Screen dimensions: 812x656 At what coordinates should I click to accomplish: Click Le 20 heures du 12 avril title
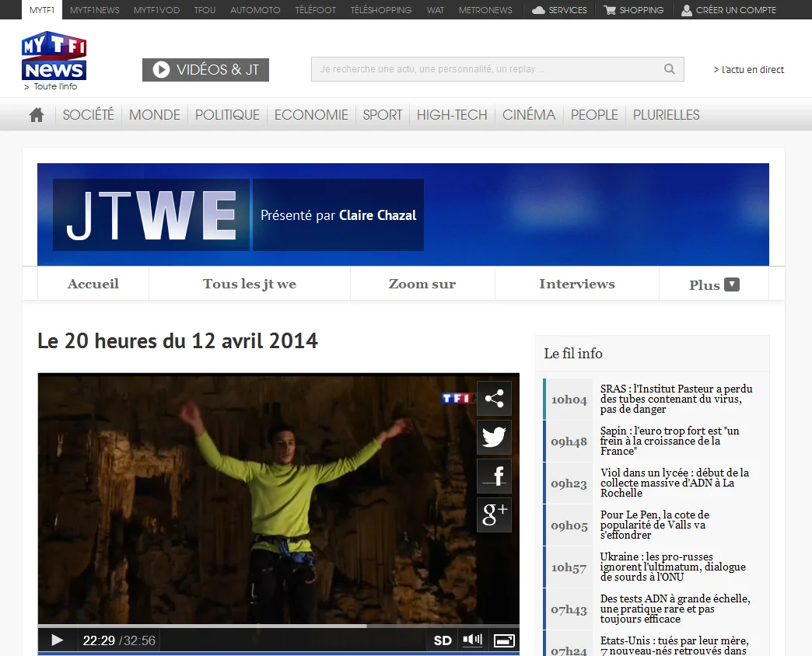point(177,341)
